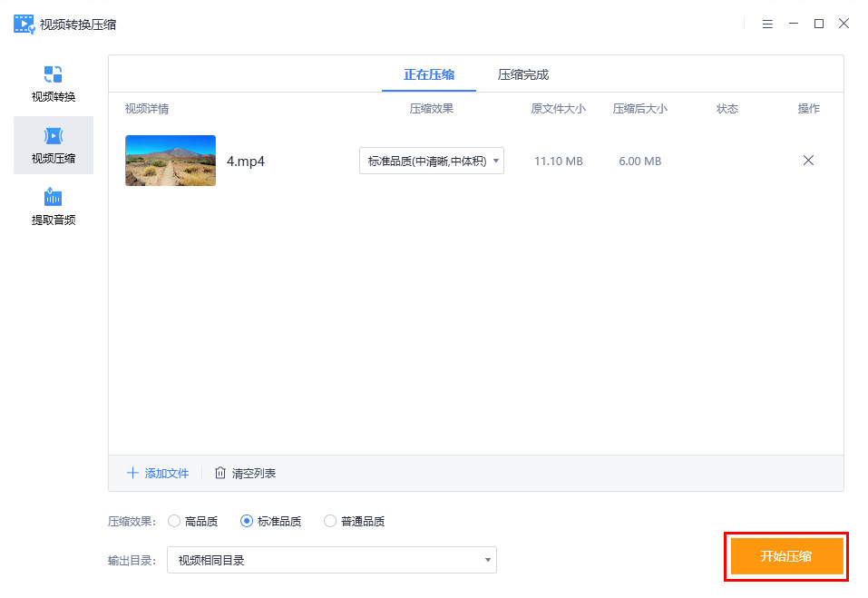
Task: Click the 状态 column header
Action: pos(727,109)
